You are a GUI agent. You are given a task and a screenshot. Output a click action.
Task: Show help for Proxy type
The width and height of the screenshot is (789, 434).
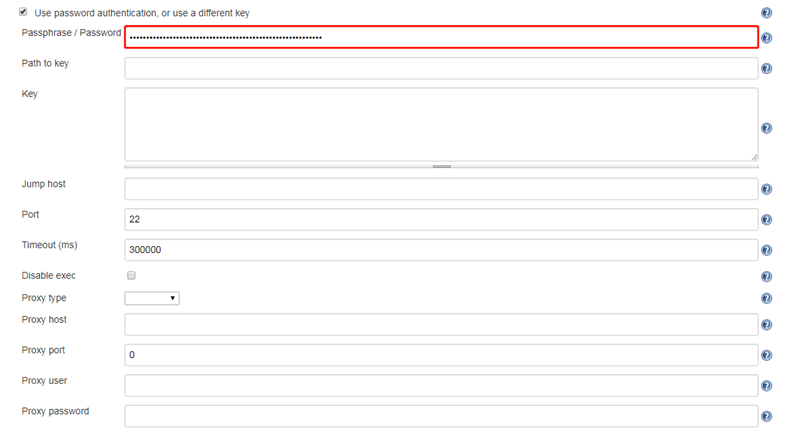766,299
